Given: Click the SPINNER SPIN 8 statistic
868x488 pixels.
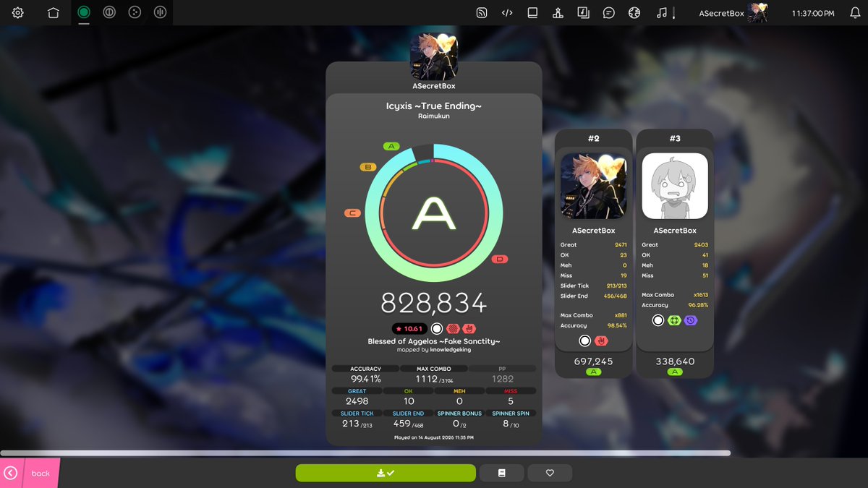Looking at the screenshot, I should pyautogui.click(x=511, y=419).
